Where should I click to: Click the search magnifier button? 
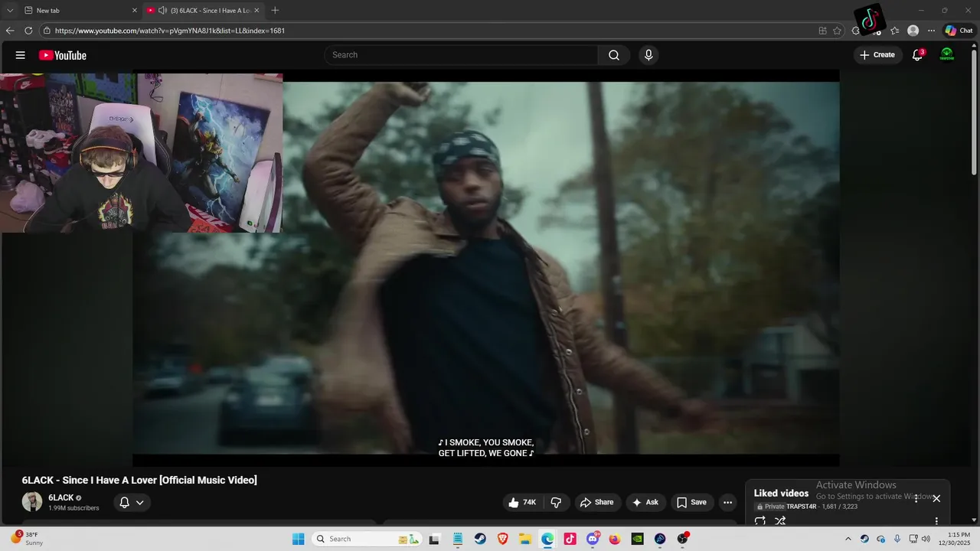614,55
